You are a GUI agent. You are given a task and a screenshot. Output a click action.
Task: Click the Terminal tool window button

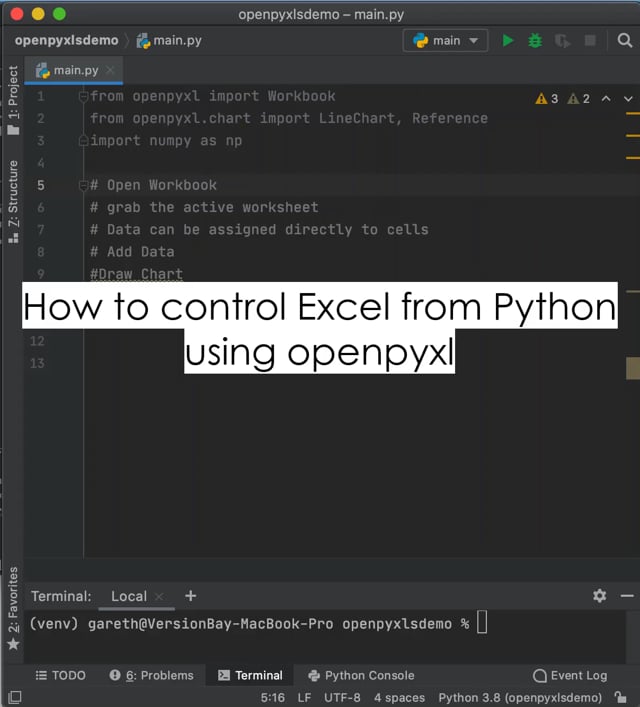point(250,675)
